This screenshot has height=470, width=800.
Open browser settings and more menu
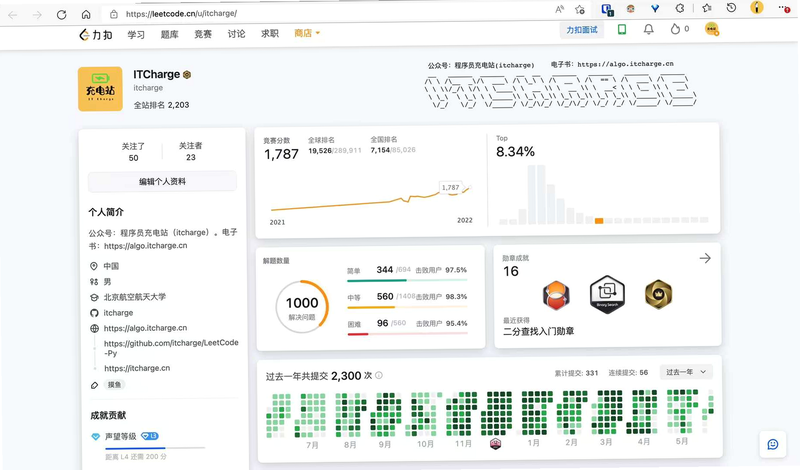pyautogui.click(x=784, y=8)
